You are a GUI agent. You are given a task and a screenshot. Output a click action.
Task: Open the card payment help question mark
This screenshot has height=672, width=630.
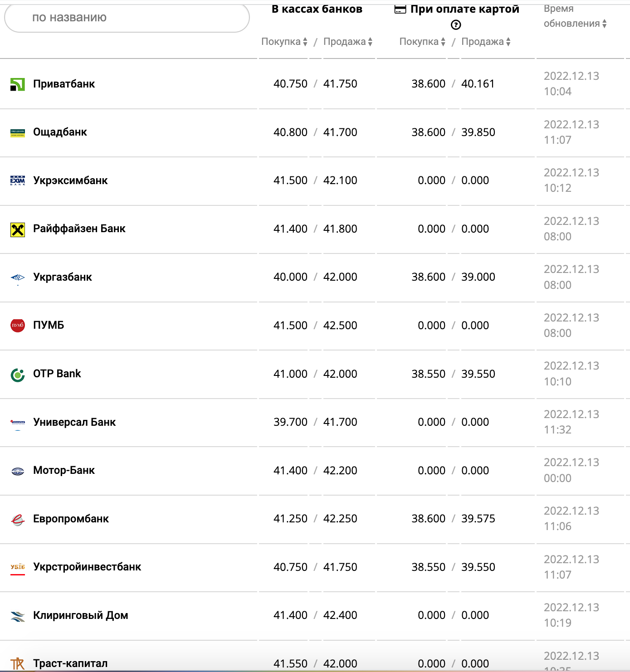click(456, 25)
